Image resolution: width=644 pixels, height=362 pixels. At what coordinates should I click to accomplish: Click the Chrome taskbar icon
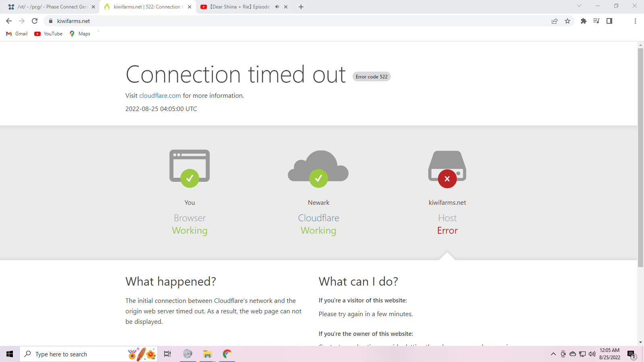[227, 354]
